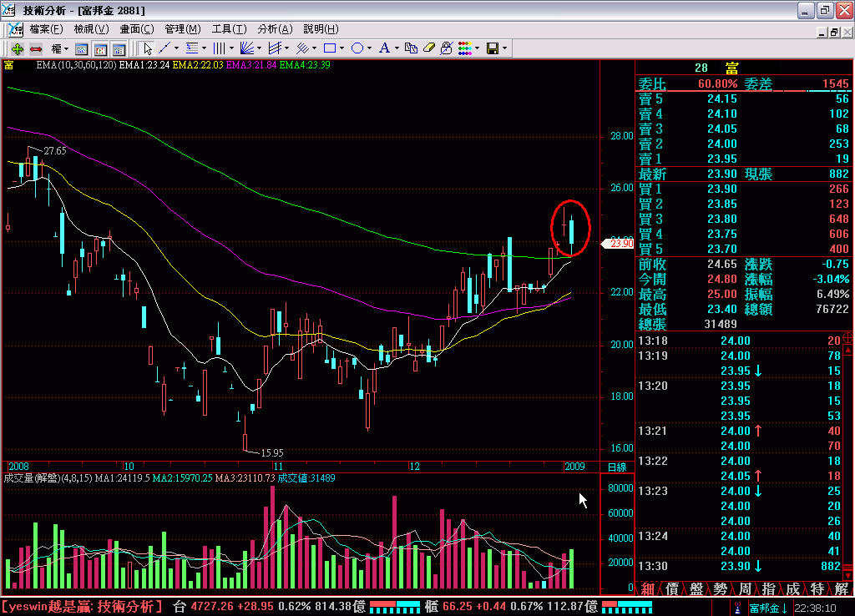The width and height of the screenshot is (855, 616).
Task: Click the copy drawing objects icon
Action: (x=411, y=48)
